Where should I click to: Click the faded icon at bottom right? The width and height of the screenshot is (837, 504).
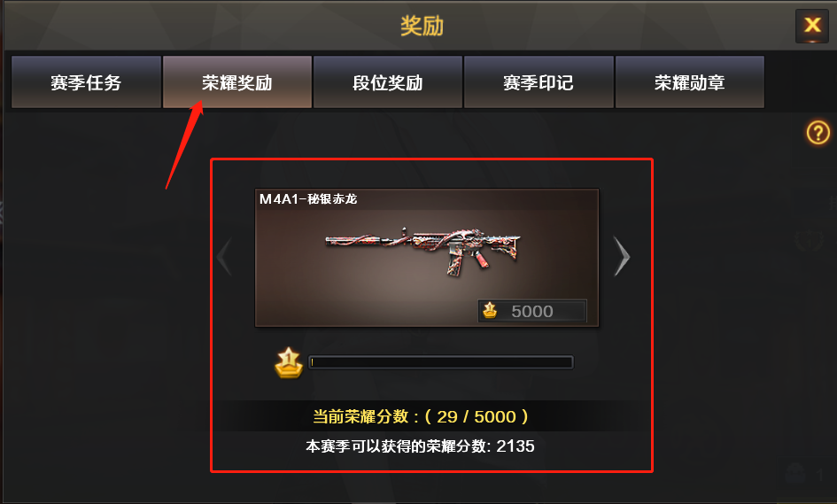[x=796, y=473]
